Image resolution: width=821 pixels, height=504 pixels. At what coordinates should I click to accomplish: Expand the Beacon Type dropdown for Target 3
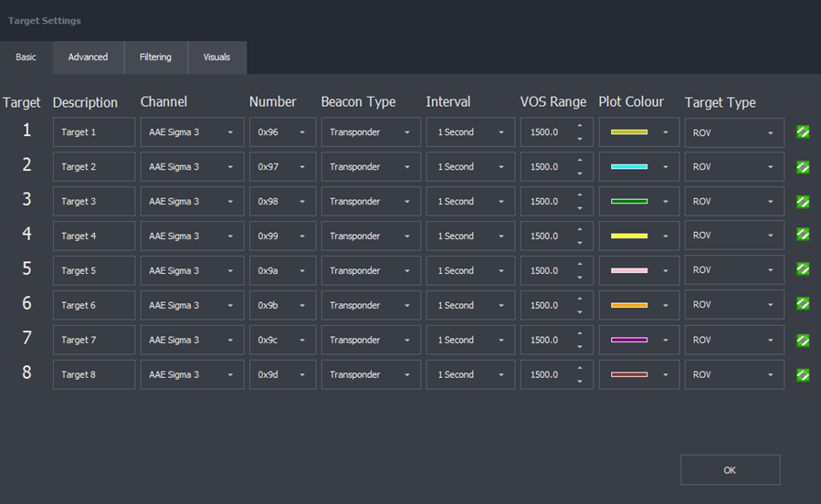tap(371, 202)
